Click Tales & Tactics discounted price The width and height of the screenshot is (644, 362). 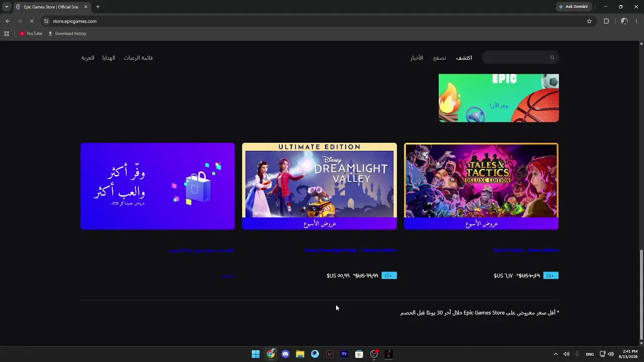(503, 276)
